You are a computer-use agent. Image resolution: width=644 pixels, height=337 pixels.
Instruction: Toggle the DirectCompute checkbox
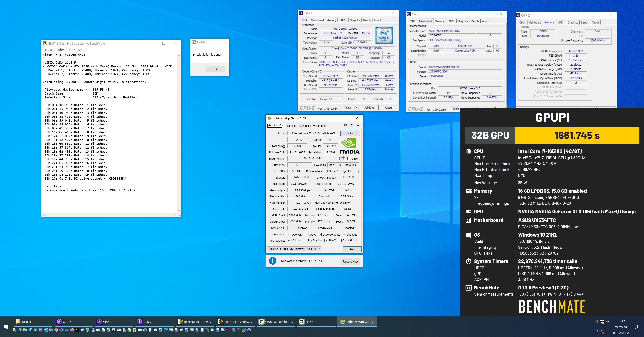(x=320, y=234)
